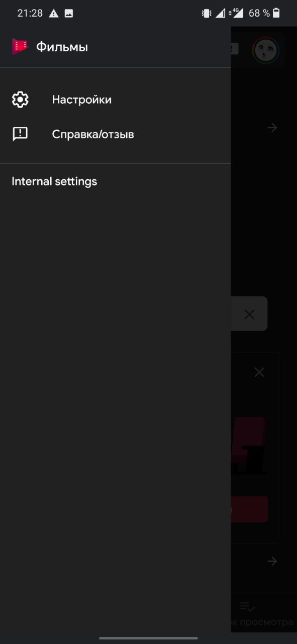
Task: Close the promo card with its X
Action: click(259, 372)
